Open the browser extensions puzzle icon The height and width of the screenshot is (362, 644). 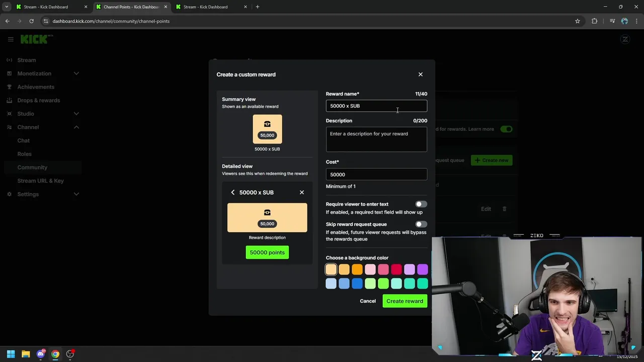[x=595, y=21]
